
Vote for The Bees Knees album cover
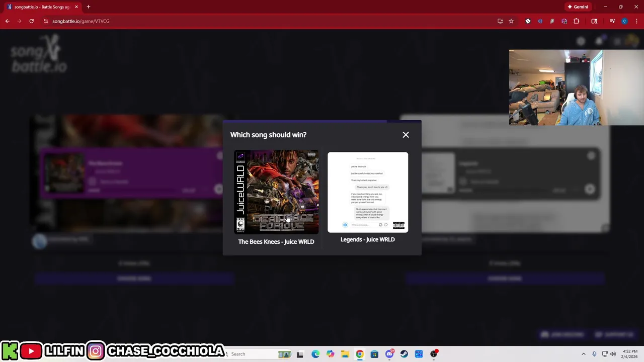pos(276,192)
